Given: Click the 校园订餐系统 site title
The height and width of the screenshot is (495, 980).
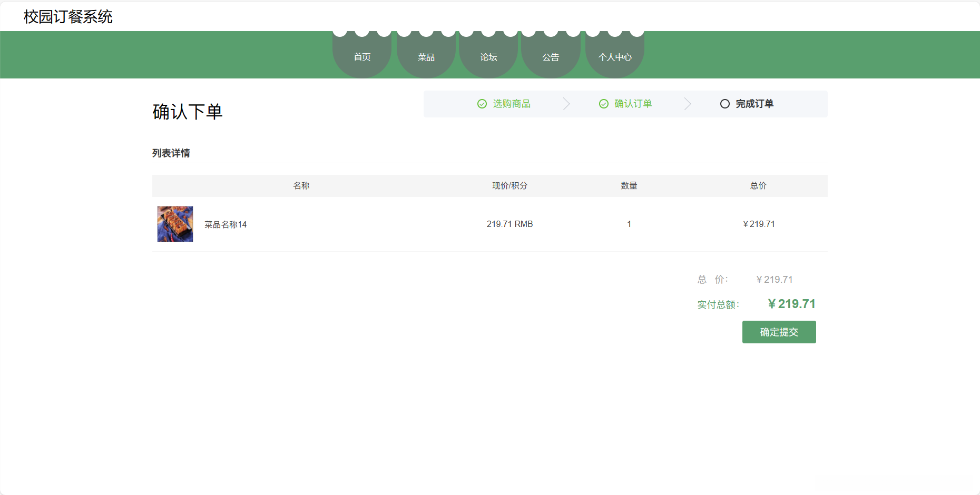Looking at the screenshot, I should [68, 17].
